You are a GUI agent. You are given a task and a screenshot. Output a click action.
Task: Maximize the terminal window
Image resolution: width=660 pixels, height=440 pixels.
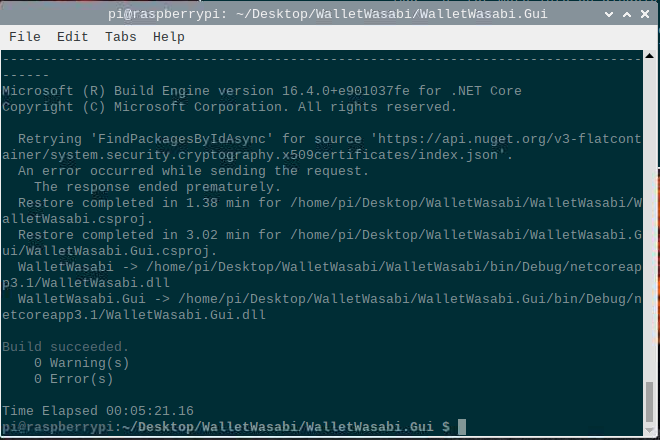[627, 14]
